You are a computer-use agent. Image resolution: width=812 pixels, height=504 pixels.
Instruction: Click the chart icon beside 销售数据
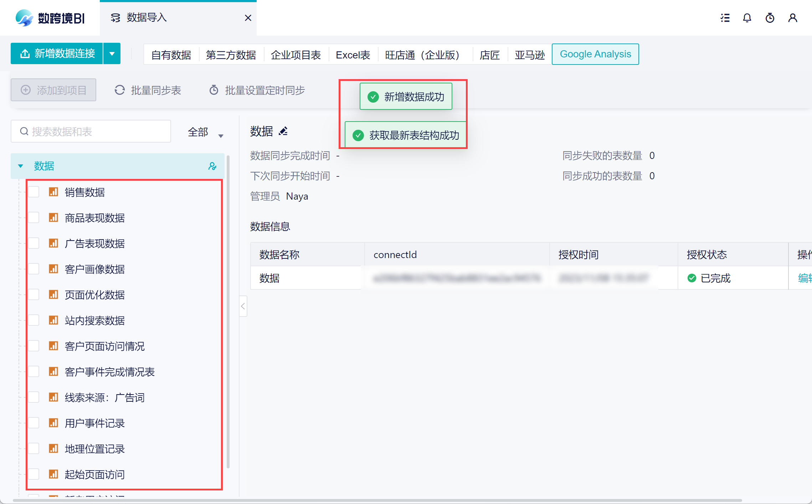(53, 192)
